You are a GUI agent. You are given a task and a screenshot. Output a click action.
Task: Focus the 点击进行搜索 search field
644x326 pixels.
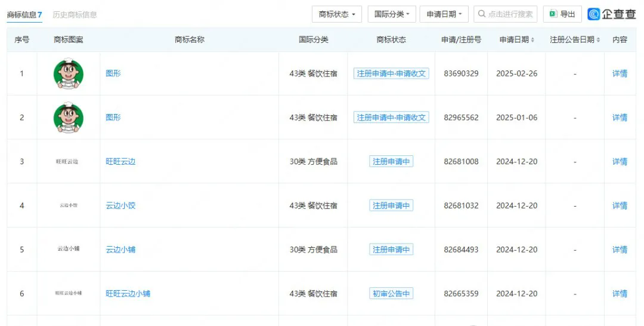coord(505,14)
